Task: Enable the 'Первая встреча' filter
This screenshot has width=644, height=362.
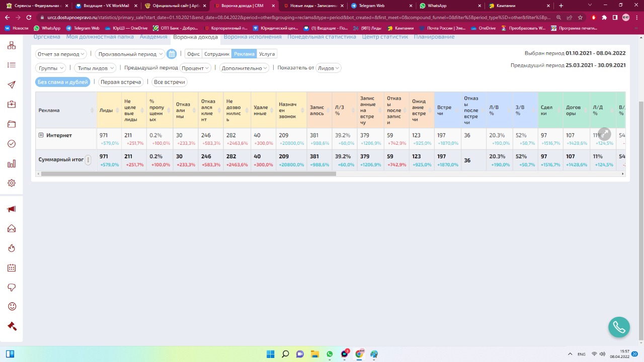Action: [x=121, y=82]
